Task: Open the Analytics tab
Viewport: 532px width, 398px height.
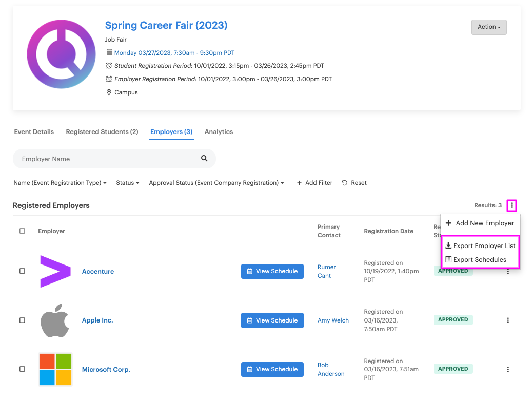Action: [x=219, y=132]
